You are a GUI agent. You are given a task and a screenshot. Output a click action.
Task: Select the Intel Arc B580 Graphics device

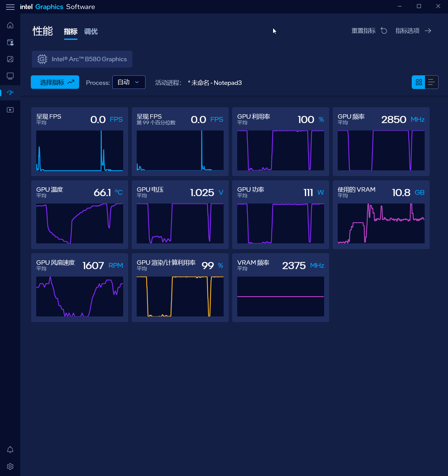(82, 59)
